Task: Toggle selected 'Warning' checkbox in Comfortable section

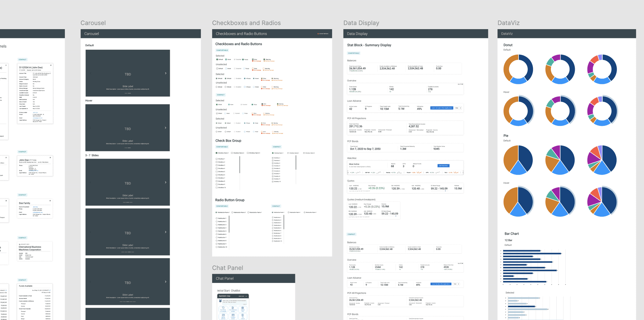Action: coord(264,59)
